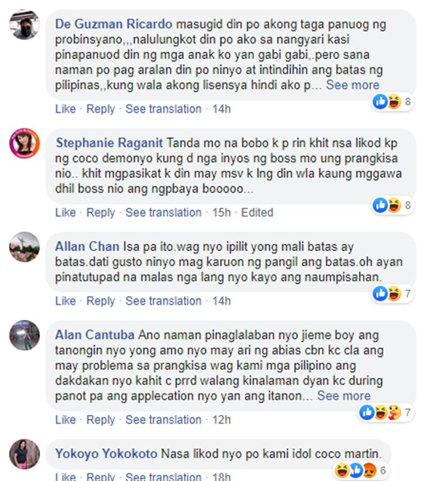Click the Like reaction icon on Alan Cantuba's comment
Viewport: 448px width, 481px height.
[367, 412]
